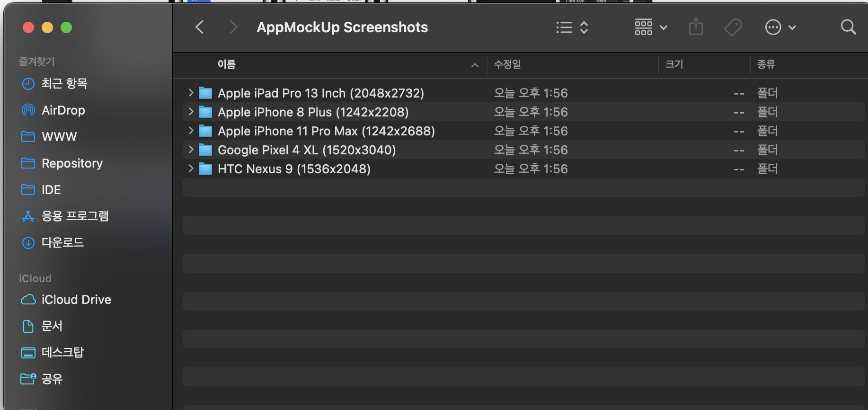Select row text Apple iPhone 11 Pro Max (1242x2688)
Screen dimensions: 868x410
click(x=326, y=131)
